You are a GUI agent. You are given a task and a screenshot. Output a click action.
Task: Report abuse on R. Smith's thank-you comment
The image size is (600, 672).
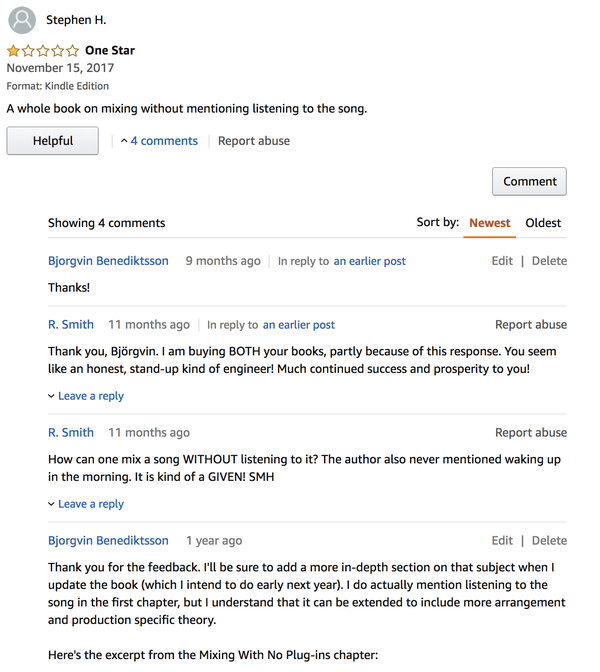click(530, 325)
